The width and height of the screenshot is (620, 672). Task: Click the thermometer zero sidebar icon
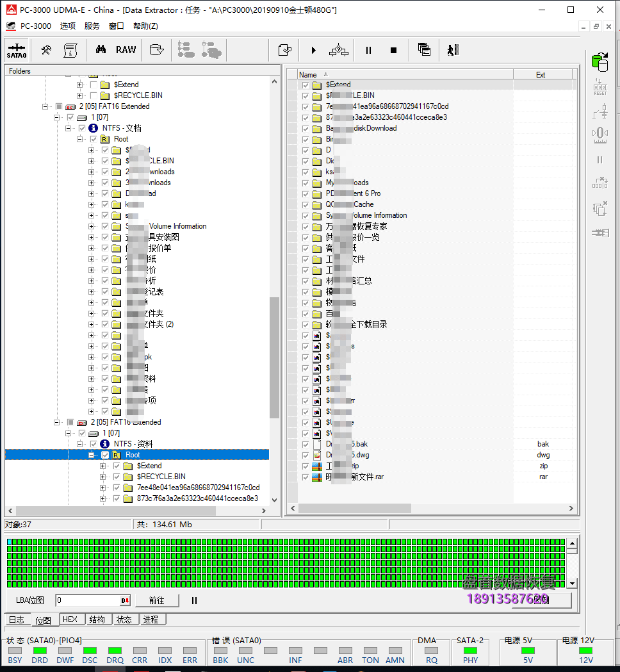click(x=600, y=134)
